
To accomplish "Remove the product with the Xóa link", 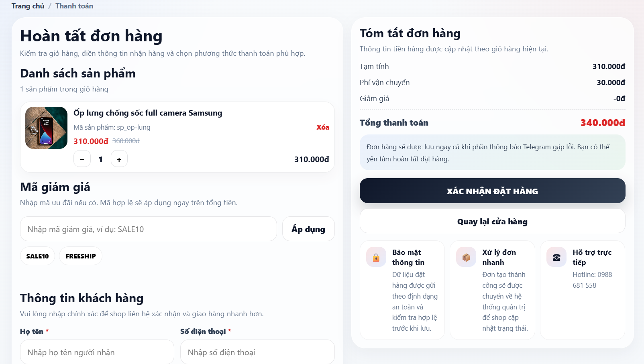I will [x=322, y=127].
